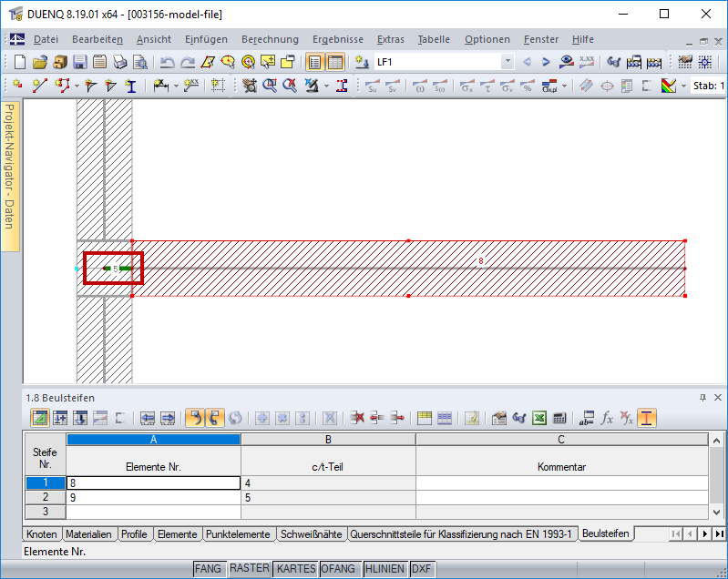Open the Bearbeiten menu
728x579 pixels.
click(97, 39)
